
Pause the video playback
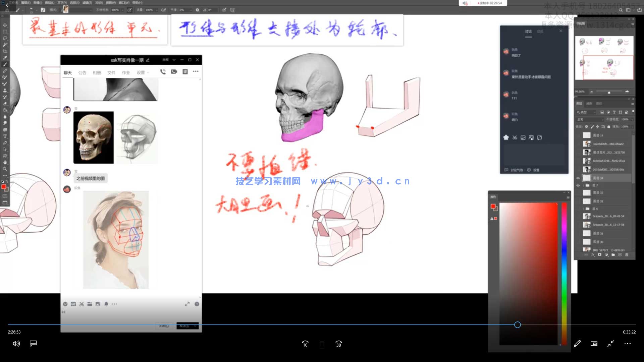click(322, 344)
